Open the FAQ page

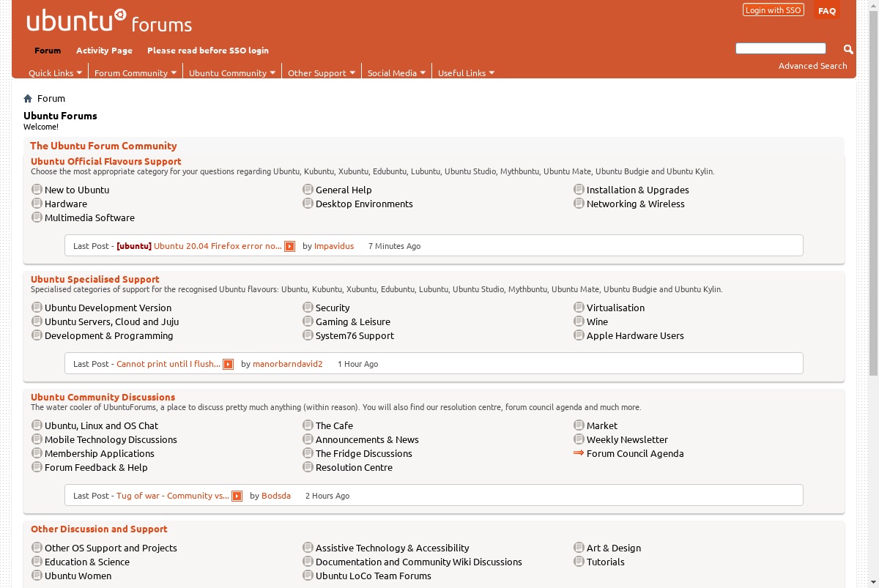(827, 10)
